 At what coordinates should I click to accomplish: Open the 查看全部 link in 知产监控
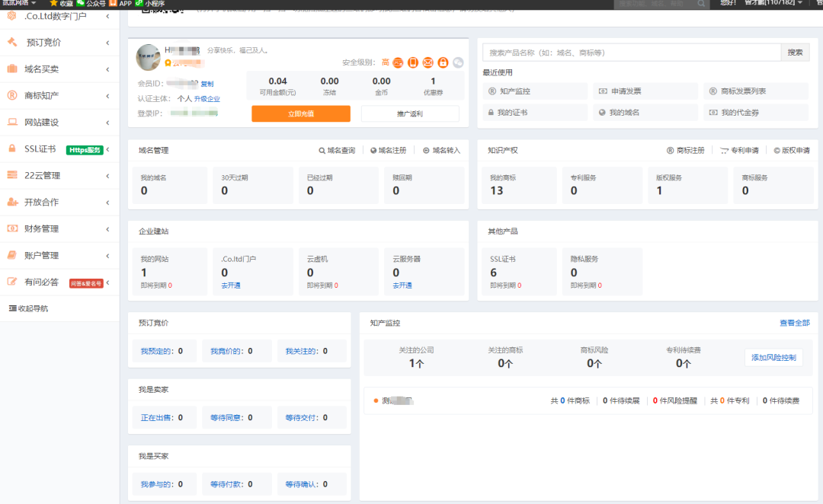[x=794, y=323]
